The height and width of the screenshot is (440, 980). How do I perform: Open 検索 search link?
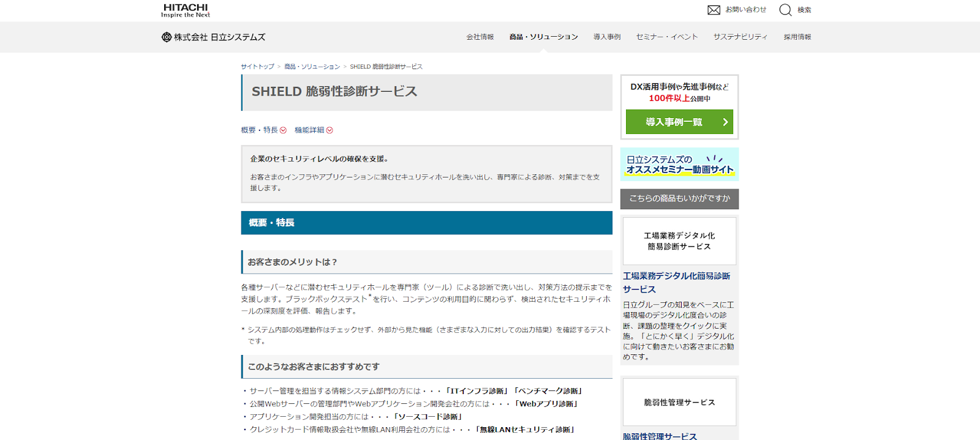(x=804, y=10)
